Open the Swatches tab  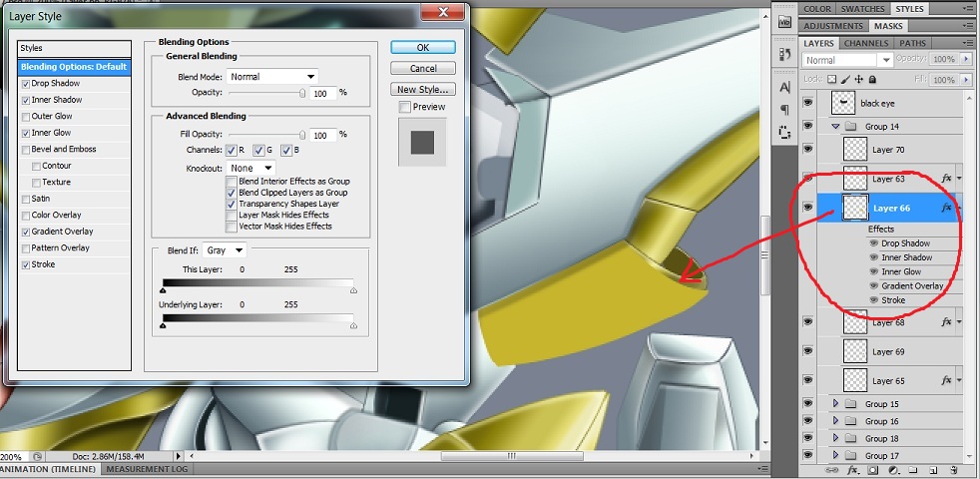tap(862, 9)
